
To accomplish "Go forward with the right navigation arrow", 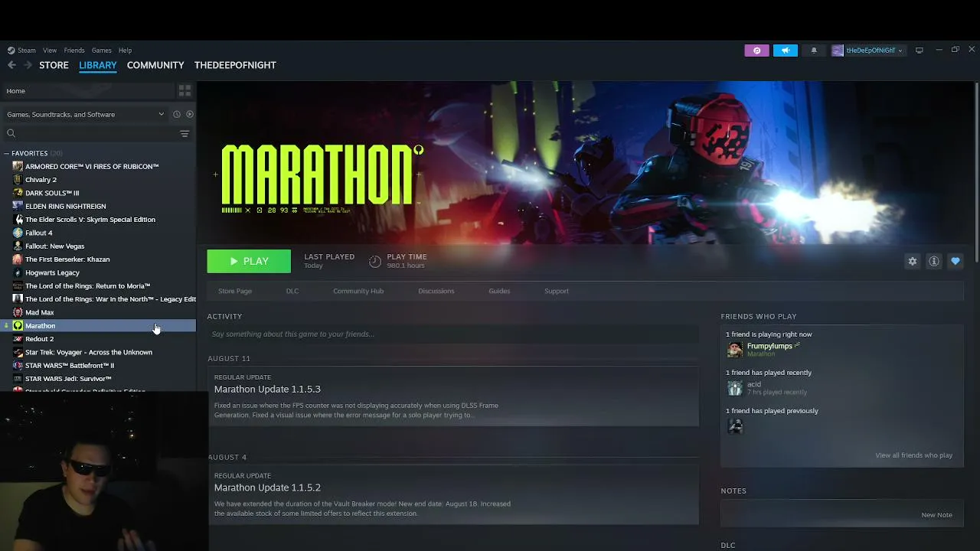I will pos(28,65).
